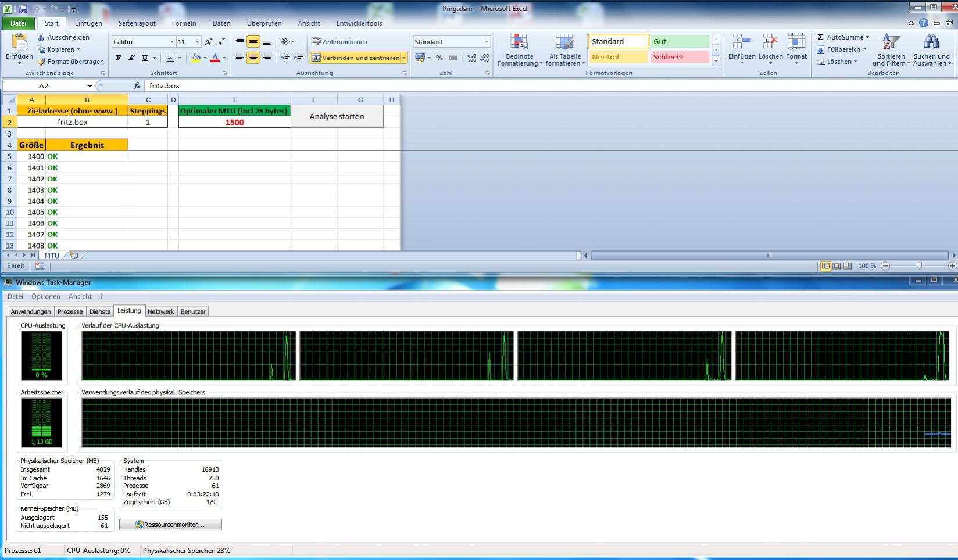958x560 pixels.
Task: Open the font size dropdown showing 11
Action: pos(197,42)
